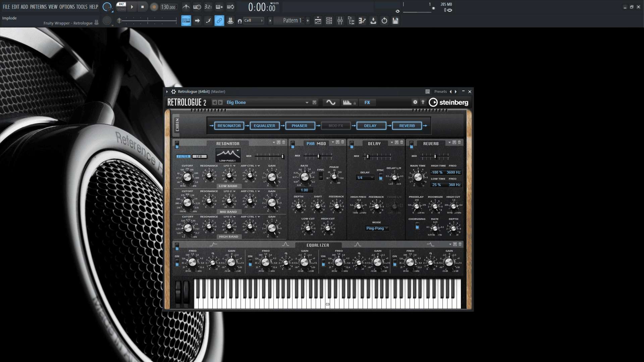Toggle the multilink to controllers icon
Screen dimensions: 644x362
point(219,21)
